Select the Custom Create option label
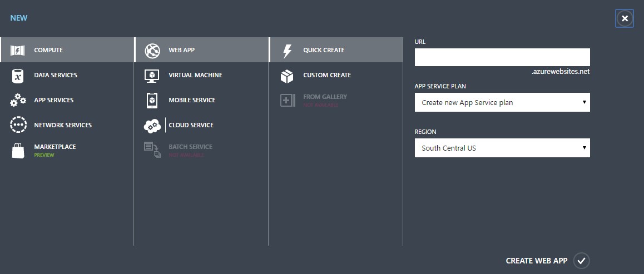Image resolution: width=644 pixels, height=274 pixels. (x=327, y=75)
